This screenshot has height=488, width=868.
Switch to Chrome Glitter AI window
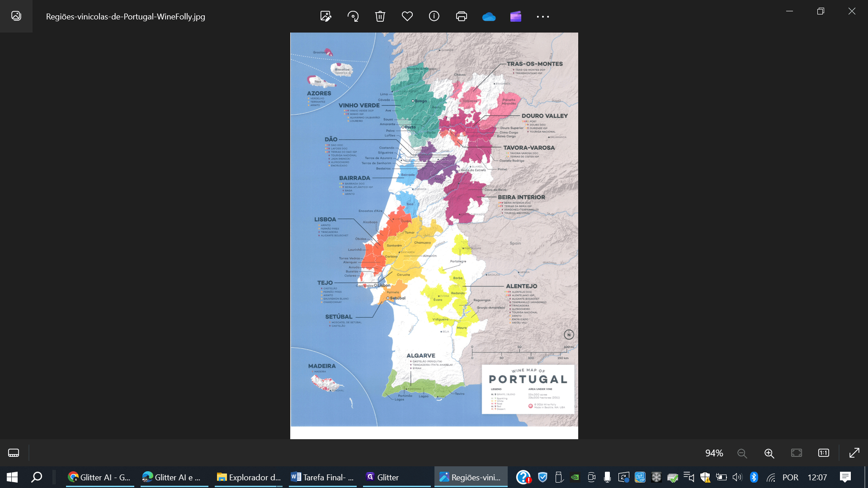(100, 477)
